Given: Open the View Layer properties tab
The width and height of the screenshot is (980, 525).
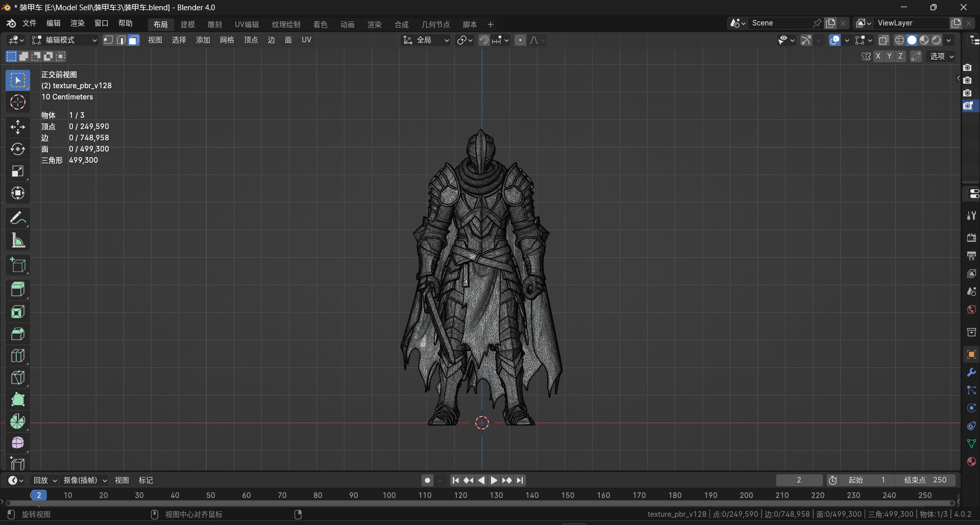Looking at the screenshot, I should point(971,273).
